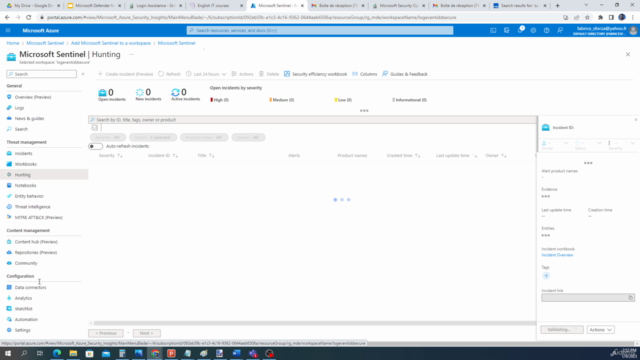Add a tag with the plus icon
This screenshot has width=640, height=360.
tap(546, 276)
